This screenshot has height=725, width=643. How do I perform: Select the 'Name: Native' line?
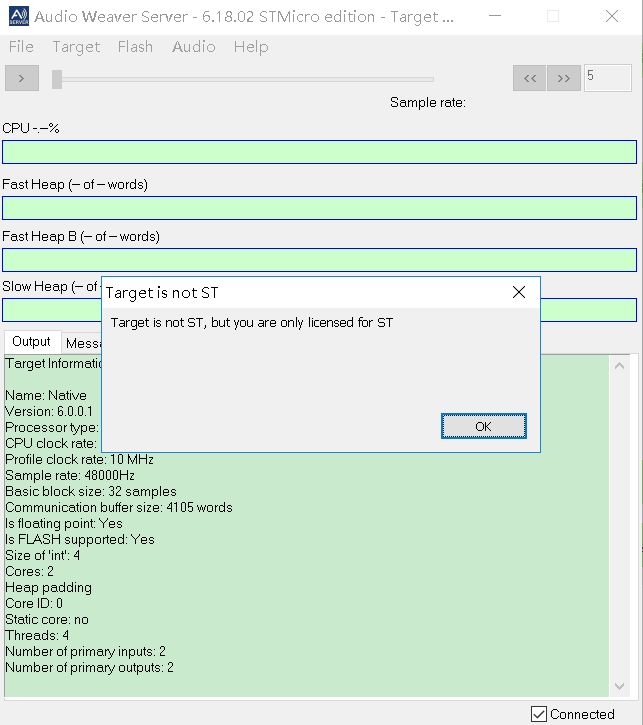point(46,395)
